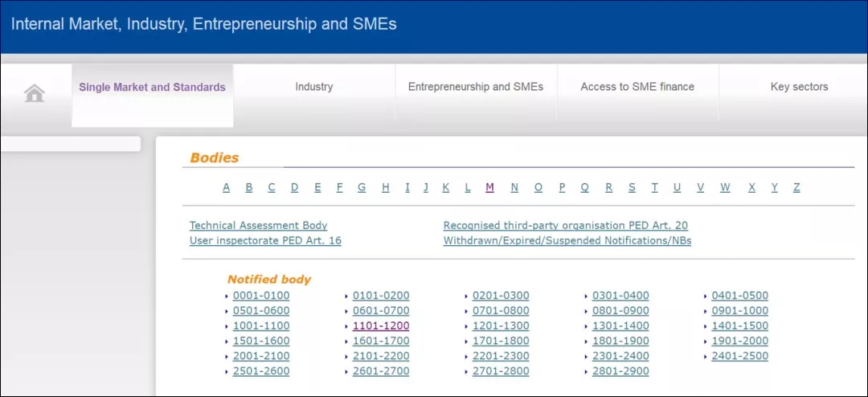Click the home icon in navigation bar
The width and height of the screenshot is (868, 397).
click(x=35, y=94)
